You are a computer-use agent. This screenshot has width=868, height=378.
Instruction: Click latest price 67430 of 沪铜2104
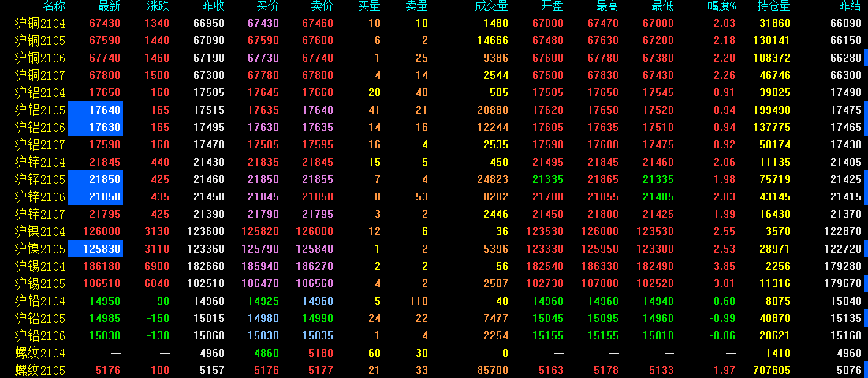pos(105,23)
